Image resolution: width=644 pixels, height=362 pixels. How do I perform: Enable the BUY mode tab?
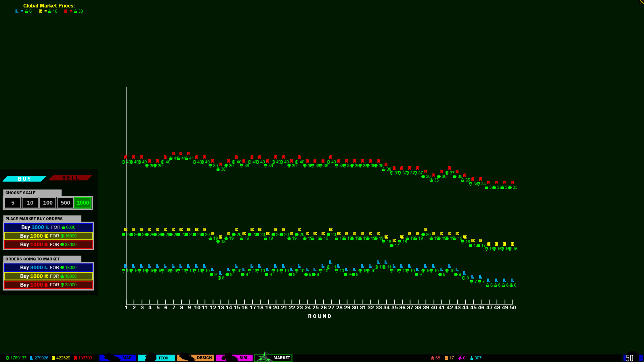tap(24, 178)
